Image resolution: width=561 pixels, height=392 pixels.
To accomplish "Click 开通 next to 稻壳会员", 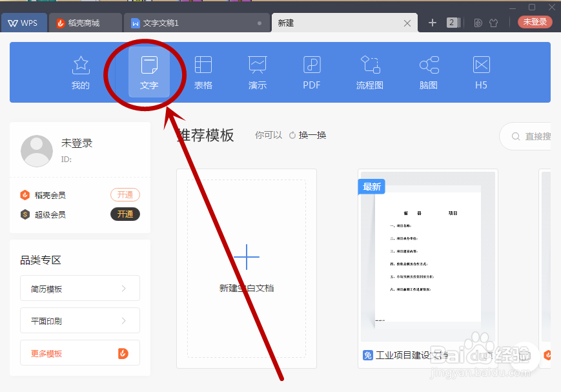I will [125, 194].
